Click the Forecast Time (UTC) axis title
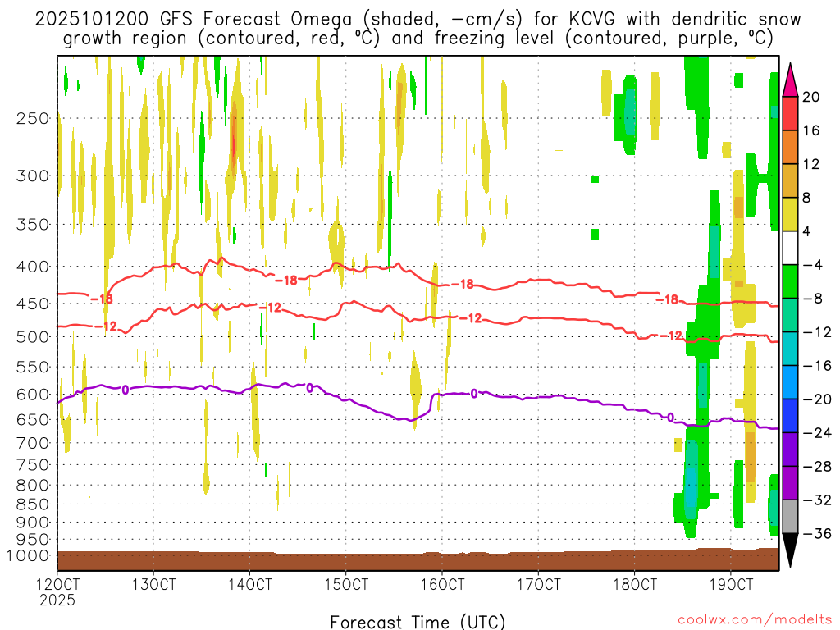The height and width of the screenshot is (630, 840). point(418,622)
